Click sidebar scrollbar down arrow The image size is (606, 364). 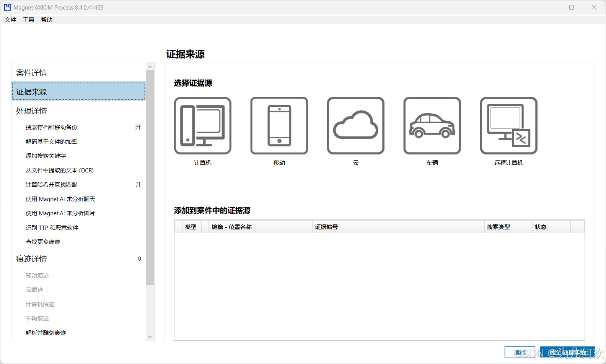click(x=150, y=337)
